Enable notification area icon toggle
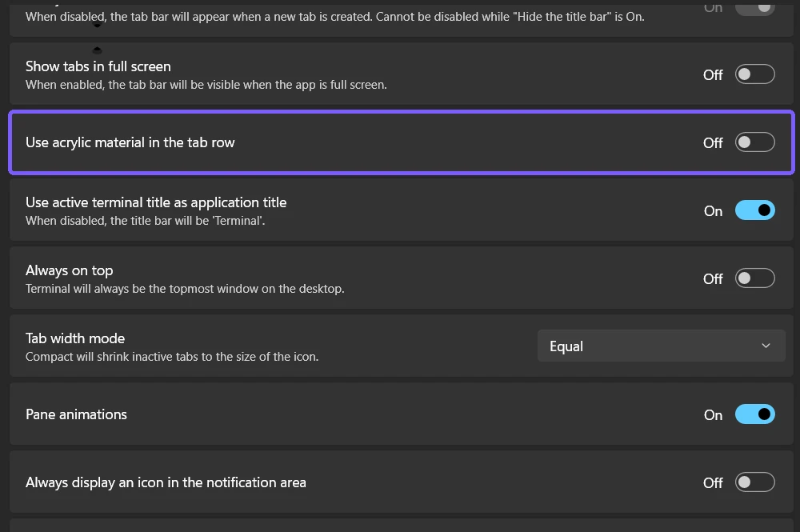 point(754,482)
